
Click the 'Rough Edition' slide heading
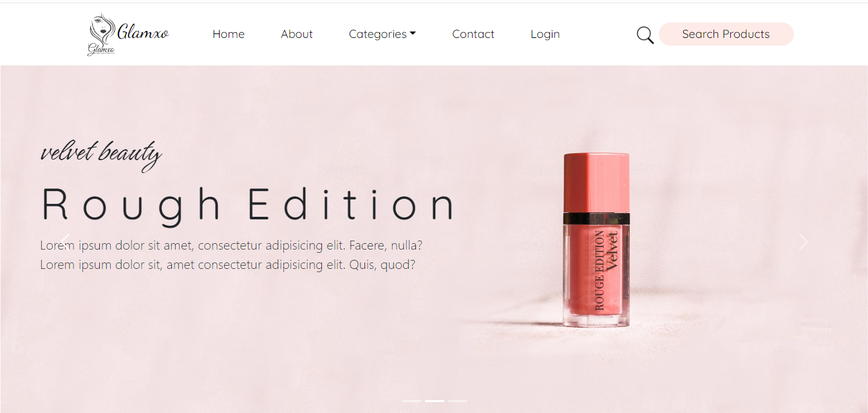tap(249, 205)
